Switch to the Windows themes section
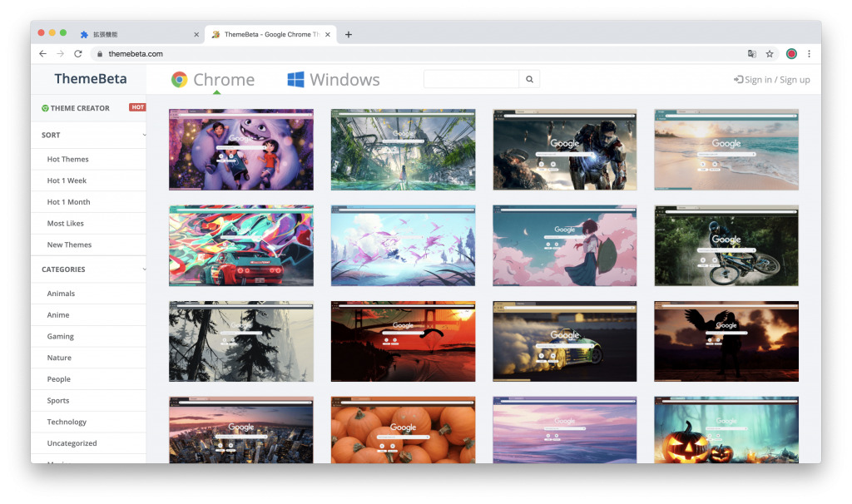This screenshot has width=852, height=504. point(334,79)
